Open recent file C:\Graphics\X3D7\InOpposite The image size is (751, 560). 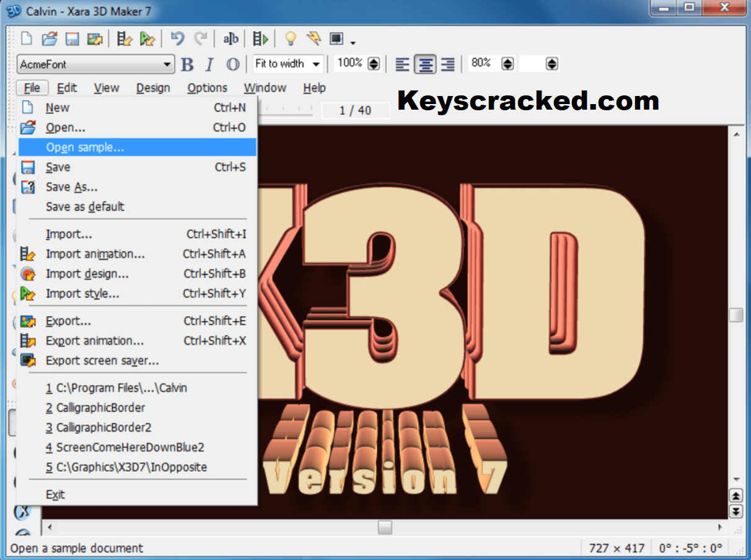tap(137, 467)
